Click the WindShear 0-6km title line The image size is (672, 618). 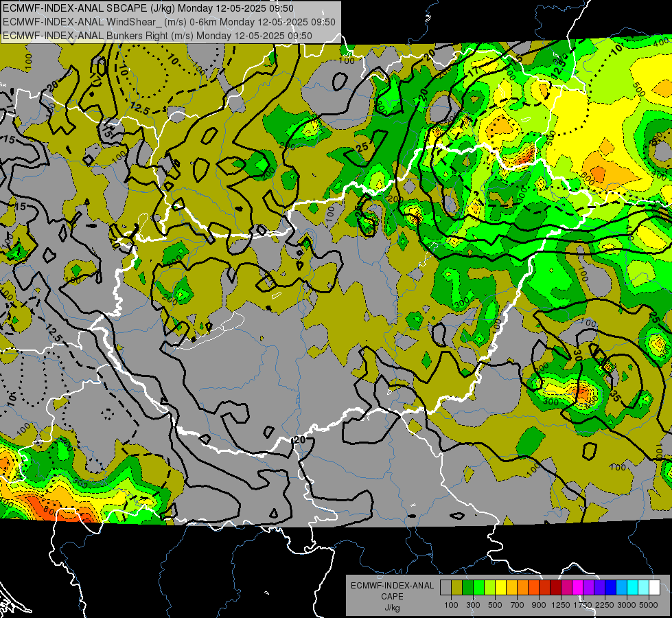(x=169, y=22)
